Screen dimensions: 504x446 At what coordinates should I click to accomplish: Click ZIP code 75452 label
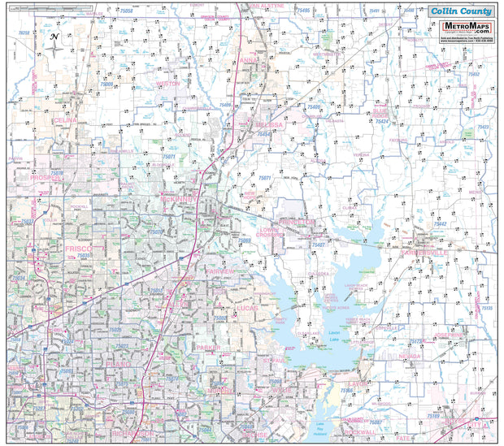[473, 74]
